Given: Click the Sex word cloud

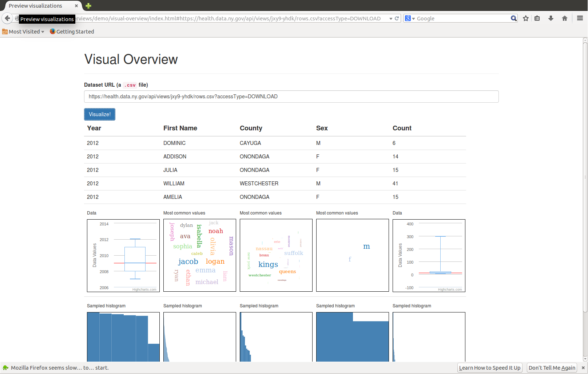Looking at the screenshot, I should click(353, 255).
